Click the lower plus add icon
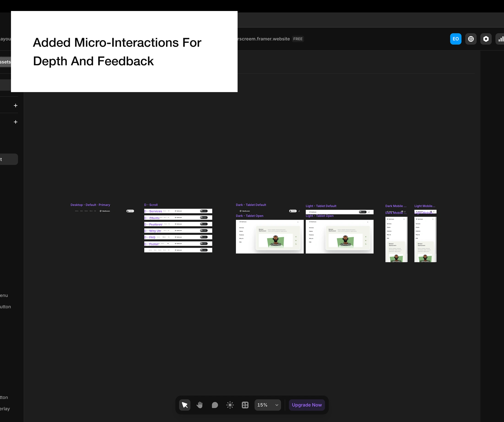 point(16,122)
